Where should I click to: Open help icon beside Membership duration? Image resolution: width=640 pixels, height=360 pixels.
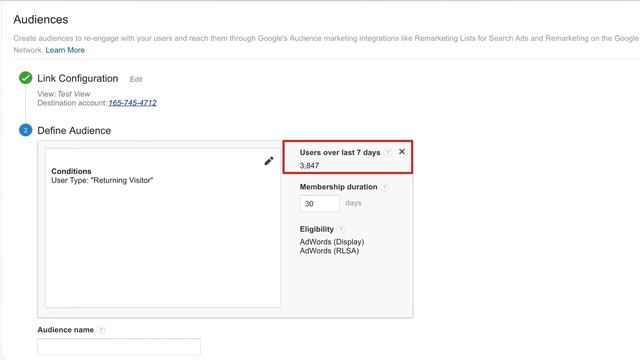tap(384, 187)
